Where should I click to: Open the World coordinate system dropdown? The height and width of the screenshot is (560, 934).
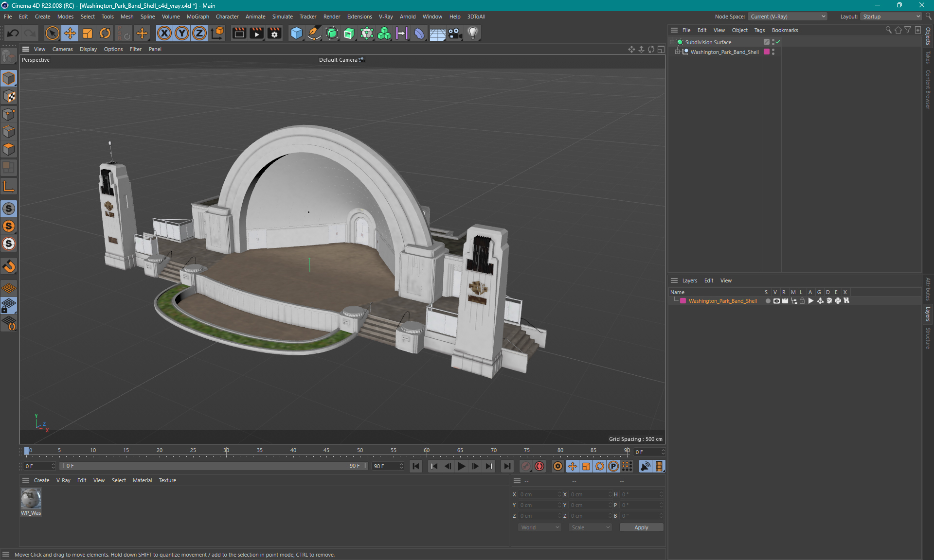point(539,527)
